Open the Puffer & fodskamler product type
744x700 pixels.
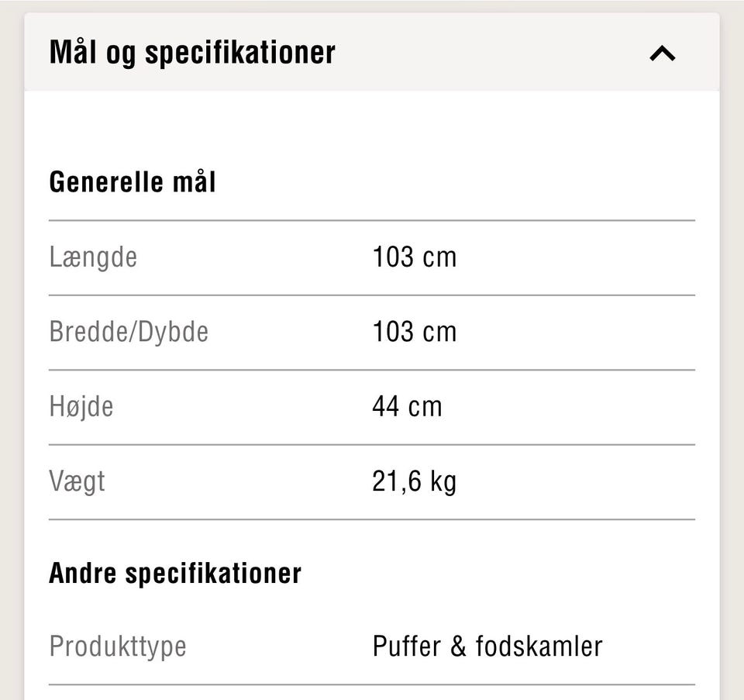click(487, 646)
